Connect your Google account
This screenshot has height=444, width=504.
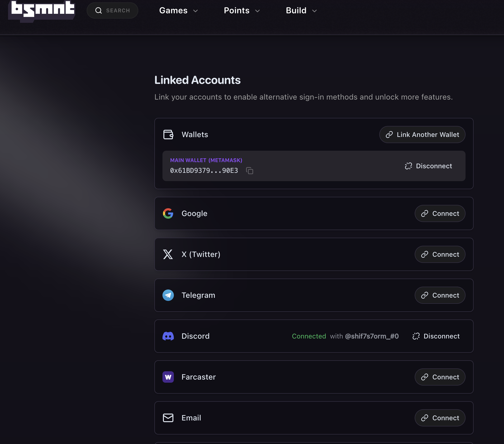click(x=440, y=213)
